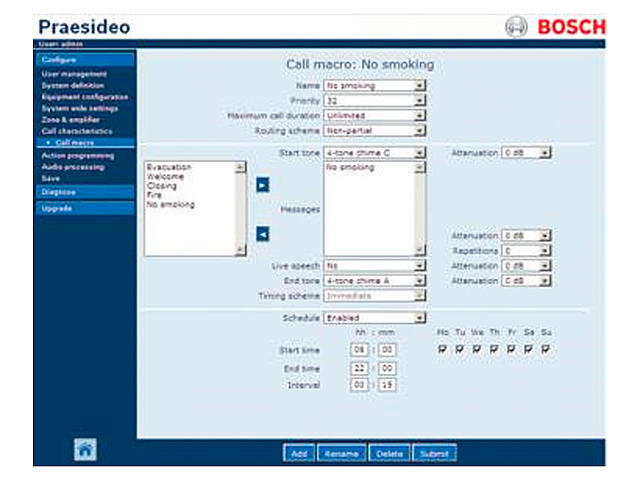Select No smoking in the assigned messages list
The image size is (640, 480).
(x=350, y=167)
